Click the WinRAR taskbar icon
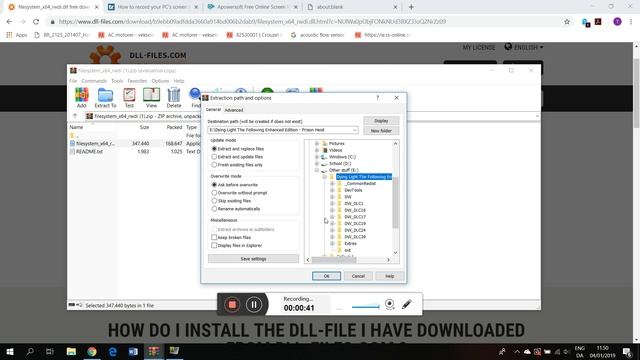The height and width of the screenshot is (360, 640). (x=153, y=351)
